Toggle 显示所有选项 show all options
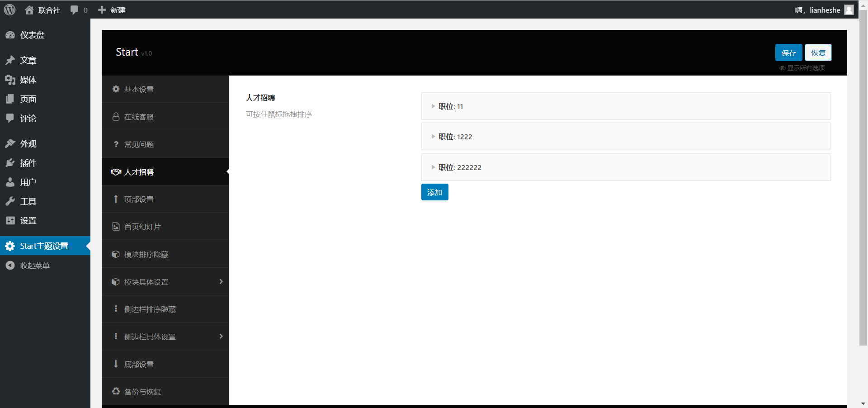 click(x=802, y=68)
